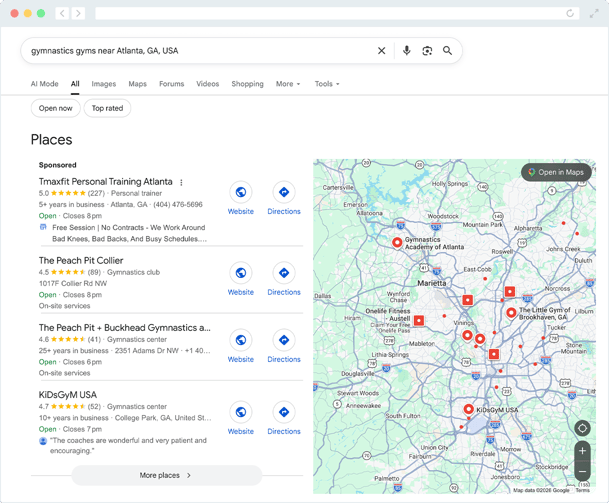Switch to the Maps tab
Image resolution: width=609 pixels, height=503 pixels.
137,84
